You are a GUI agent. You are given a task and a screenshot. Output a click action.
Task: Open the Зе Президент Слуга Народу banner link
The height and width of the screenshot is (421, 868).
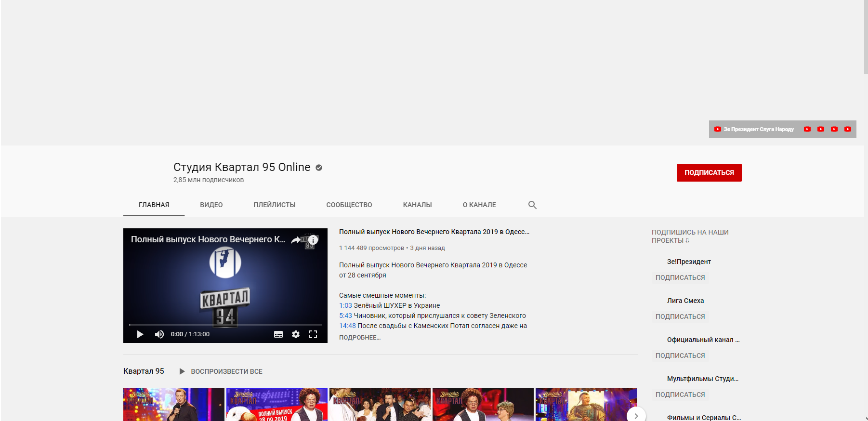754,129
